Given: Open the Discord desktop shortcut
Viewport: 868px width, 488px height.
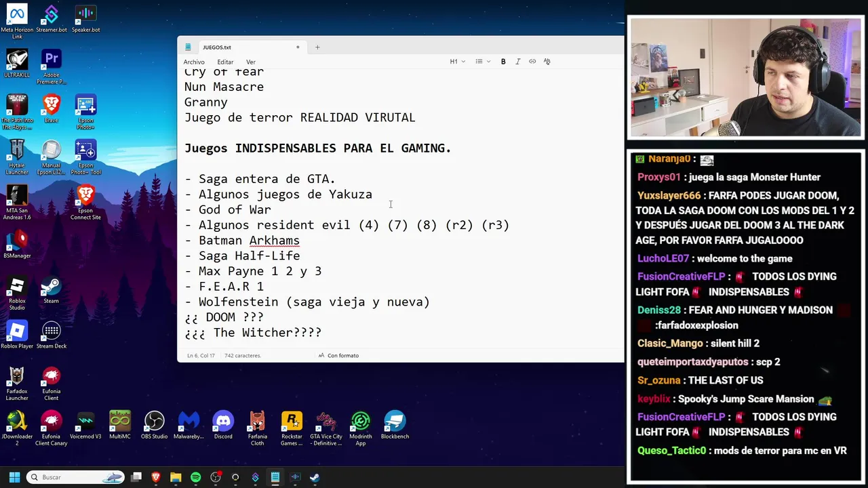Looking at the screenshot, I should click(x=222, y=426).
